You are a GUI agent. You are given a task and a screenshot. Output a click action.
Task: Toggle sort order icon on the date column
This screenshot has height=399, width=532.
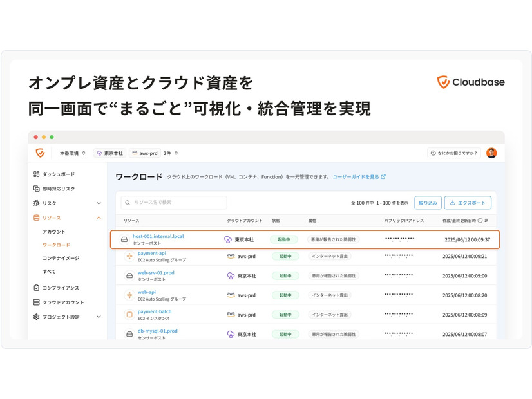click(486, 221)
